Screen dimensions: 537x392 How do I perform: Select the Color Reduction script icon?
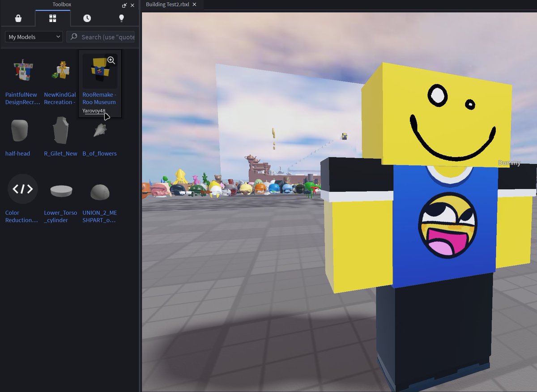click(x=22, y=189)
